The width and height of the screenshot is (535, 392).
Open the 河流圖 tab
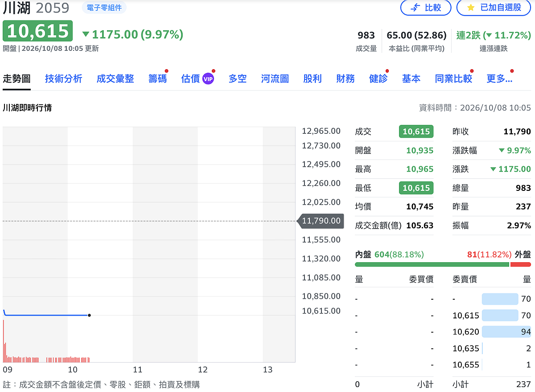click(275, 79)
